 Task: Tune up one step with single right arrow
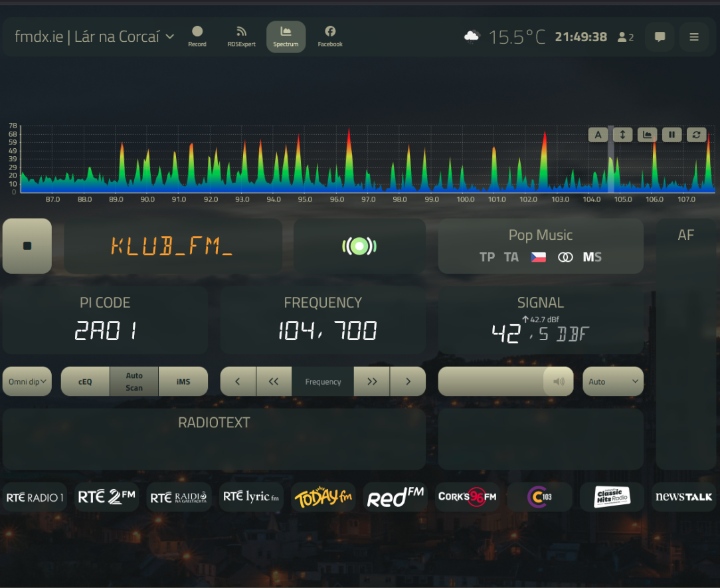pyautogui.click(x=408, y=381)
